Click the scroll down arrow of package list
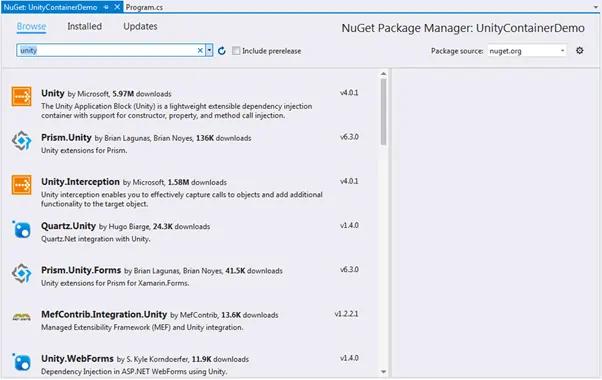The height and width of the screenshot is (380, 602). coord(383,372)
